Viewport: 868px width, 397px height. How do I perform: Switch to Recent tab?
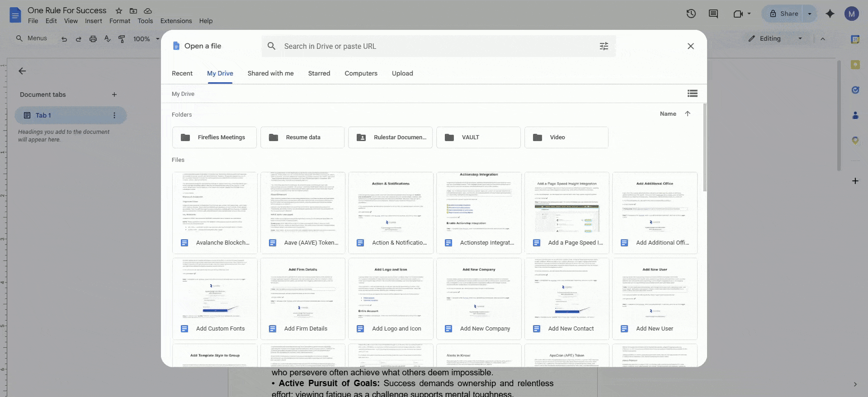tap(182, 73)
